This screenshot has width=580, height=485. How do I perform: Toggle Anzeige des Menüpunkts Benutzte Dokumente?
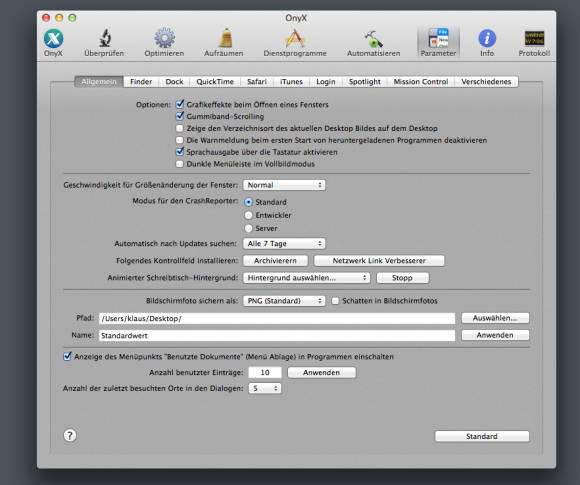pos(67,356)
